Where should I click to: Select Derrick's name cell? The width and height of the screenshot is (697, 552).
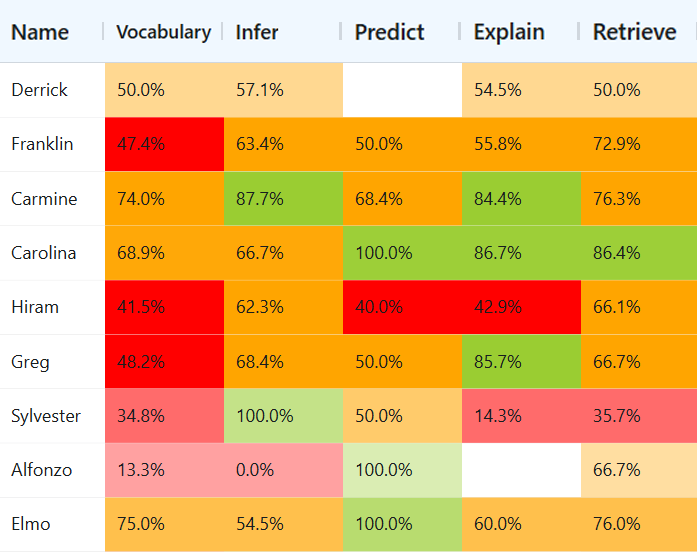tap(40, 90)
